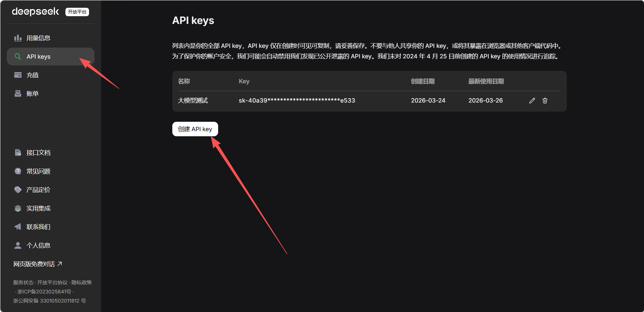Click the contact us megaphone icon

18,227
